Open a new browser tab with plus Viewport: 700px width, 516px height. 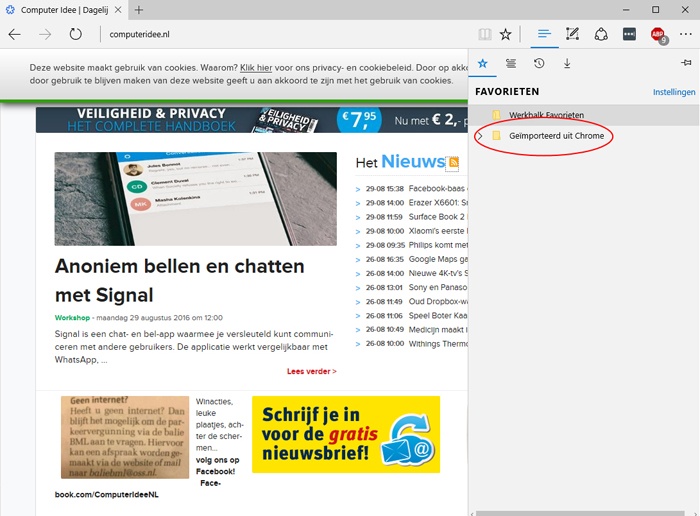tap(139, 10)
